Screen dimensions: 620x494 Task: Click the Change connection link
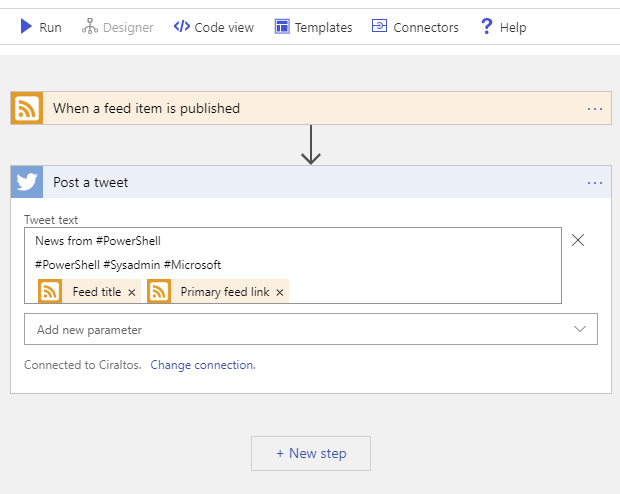point(203,365)
